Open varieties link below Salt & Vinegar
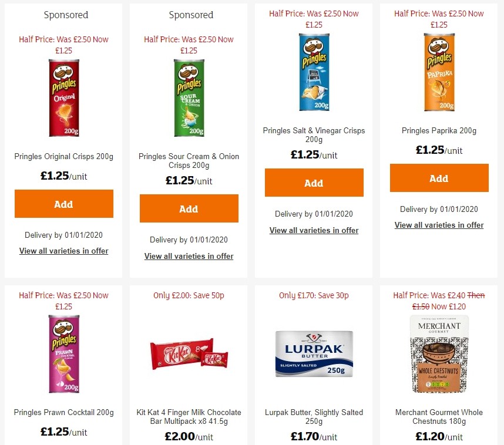Image resolution: width=504 pixels, height=445 pixels. click(314, 230)
